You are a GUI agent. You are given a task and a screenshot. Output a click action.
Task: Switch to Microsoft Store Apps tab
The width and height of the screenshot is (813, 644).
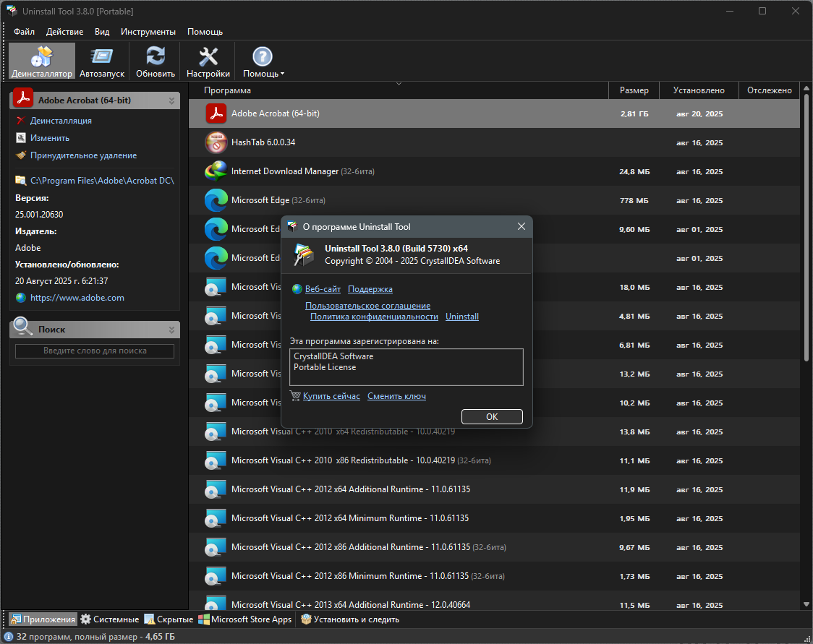point(244,619)
